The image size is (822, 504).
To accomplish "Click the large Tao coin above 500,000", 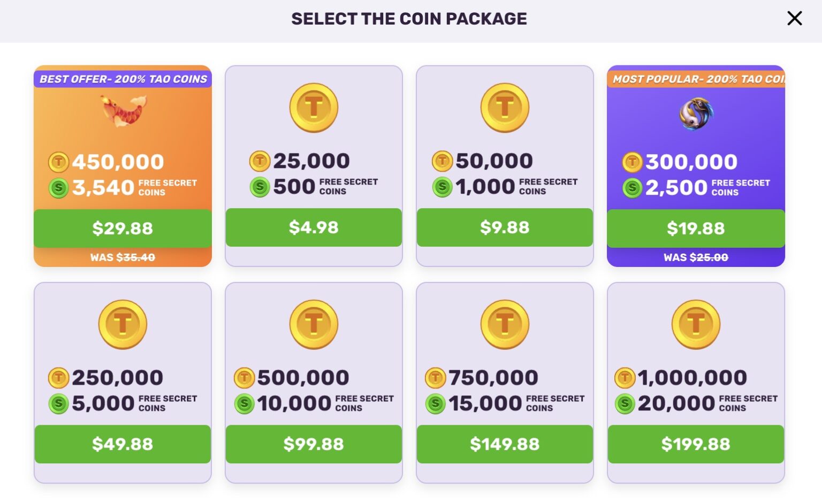I will pos(314,324).
